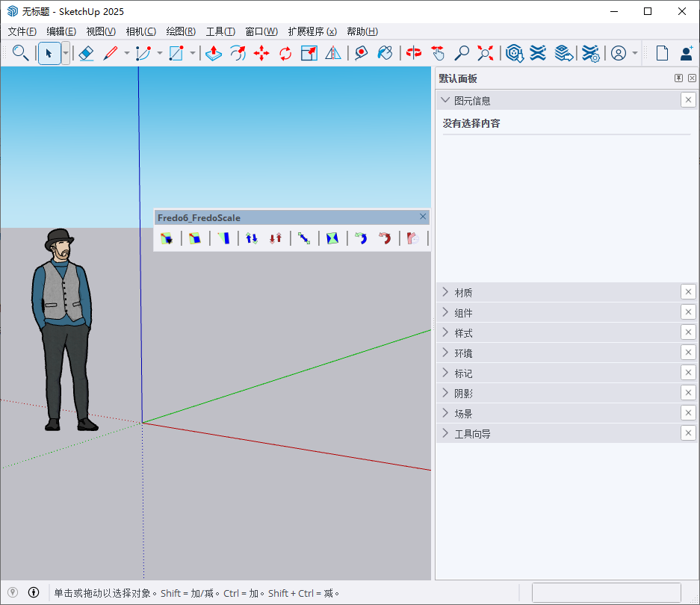Viewport: 700px width, 605px height.
Task: Select the Rotate tool
Action: coord(285,53)
